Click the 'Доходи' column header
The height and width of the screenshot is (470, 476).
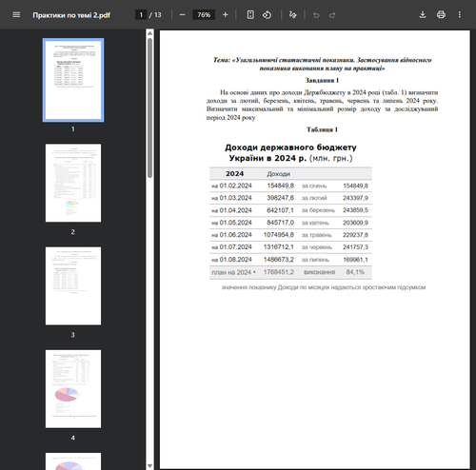279,174
